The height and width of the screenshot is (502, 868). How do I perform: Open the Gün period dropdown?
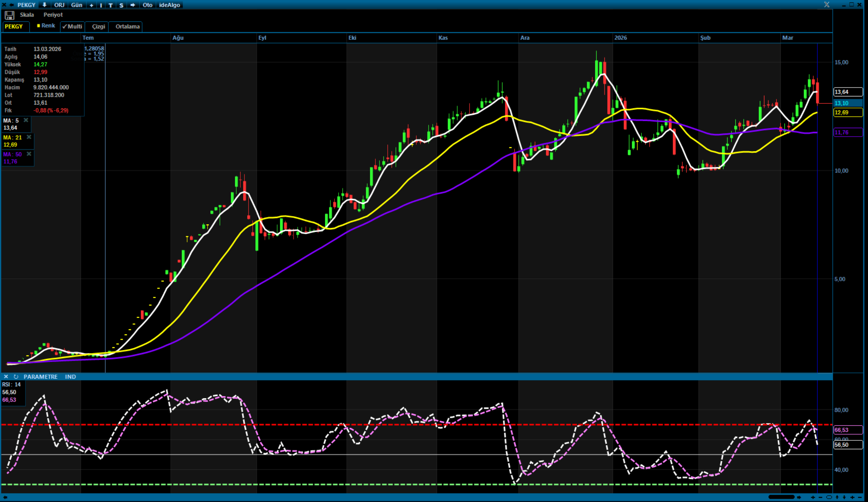click(x=76, y=5)
